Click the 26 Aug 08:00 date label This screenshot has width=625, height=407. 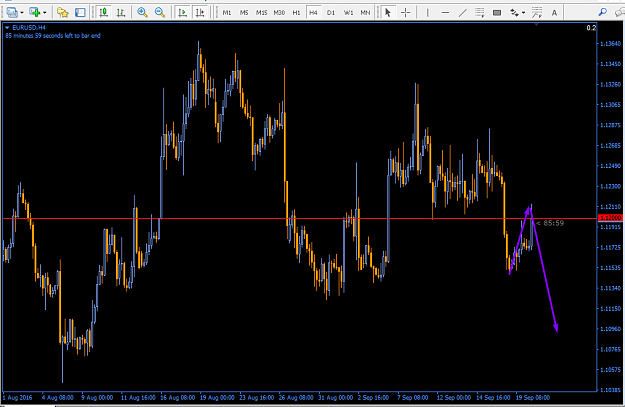296,397
